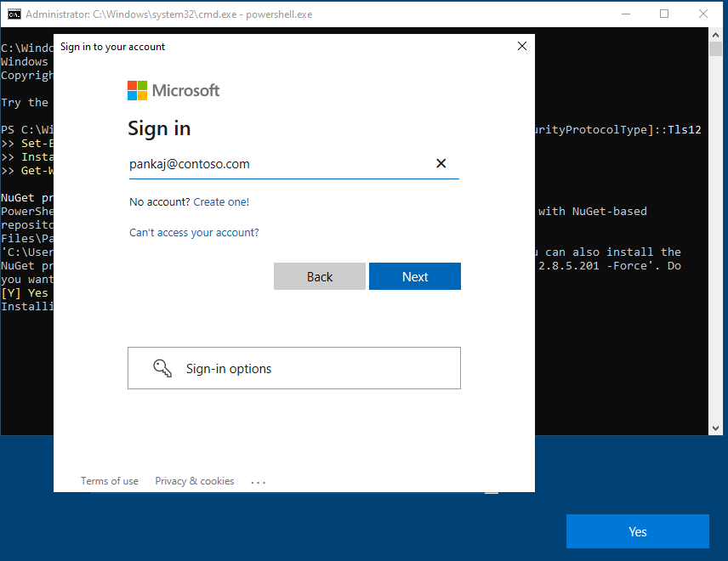Close the Sign in dialog
The height and width of the screenshot is (561, 728).
(521, 47)
